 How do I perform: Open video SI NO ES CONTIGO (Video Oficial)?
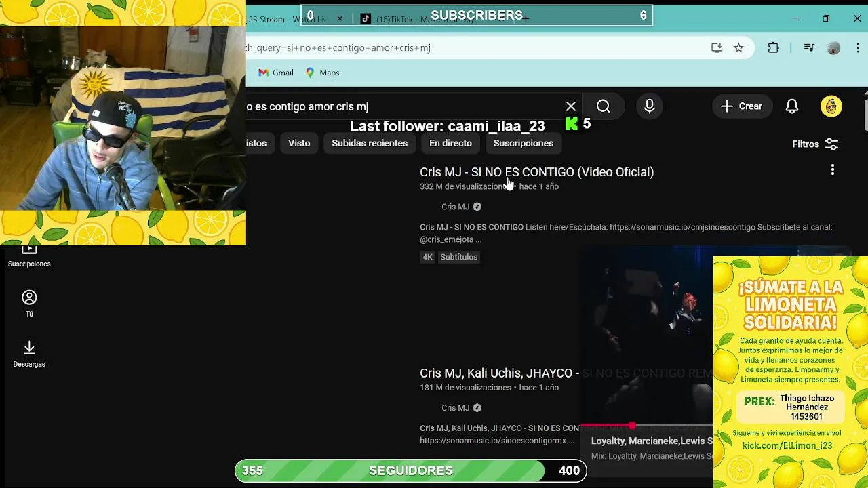(536, 172)
